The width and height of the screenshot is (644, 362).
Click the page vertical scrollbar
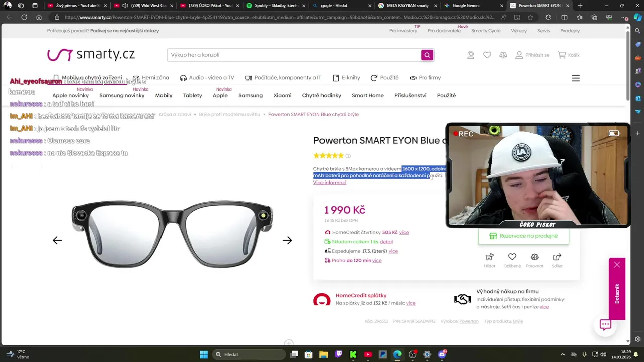click(628, 65)
